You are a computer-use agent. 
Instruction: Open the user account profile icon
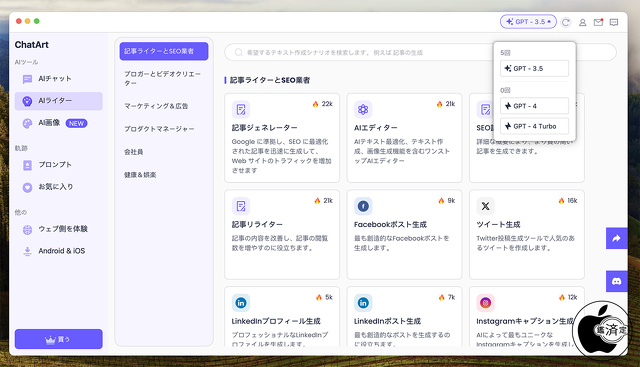(582, 22)
